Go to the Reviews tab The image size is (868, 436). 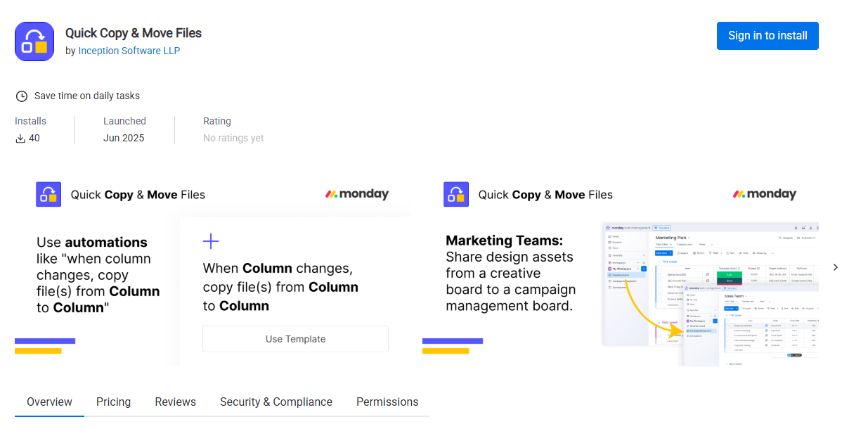175,402
